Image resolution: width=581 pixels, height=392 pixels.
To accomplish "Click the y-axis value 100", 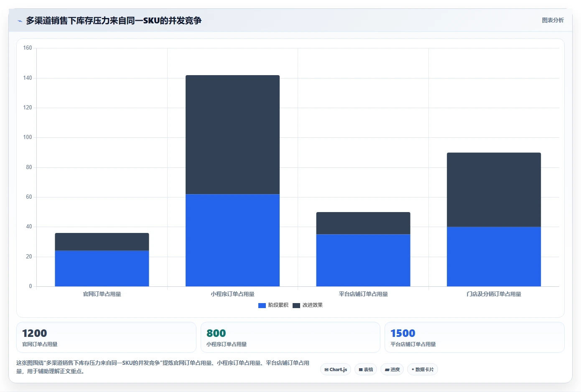I will 28,137.
